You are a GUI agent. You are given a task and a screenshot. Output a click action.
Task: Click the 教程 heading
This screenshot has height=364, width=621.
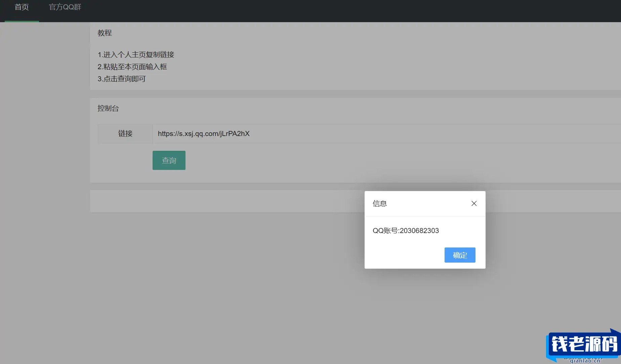(x=105, y=33)
